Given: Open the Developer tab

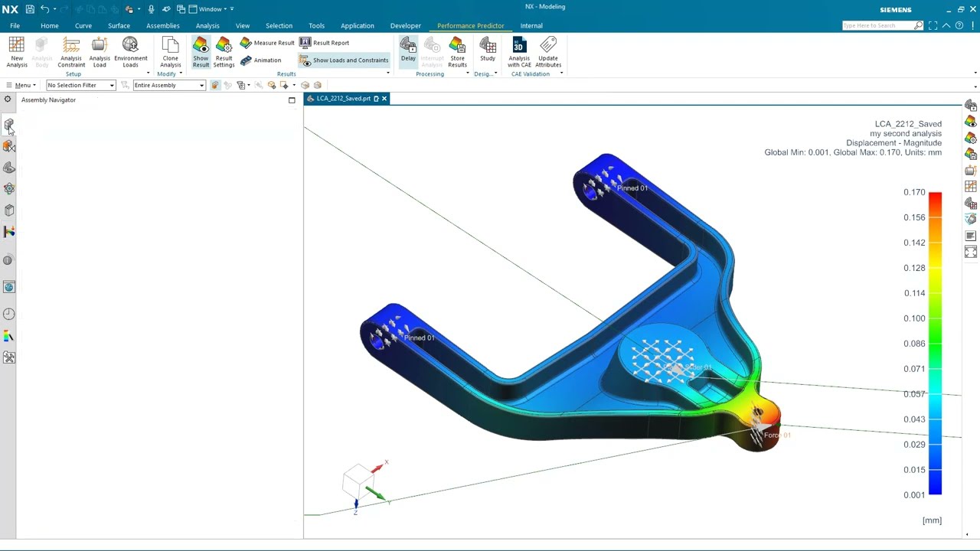Looking at the screenshot, I should coord(406,25).
